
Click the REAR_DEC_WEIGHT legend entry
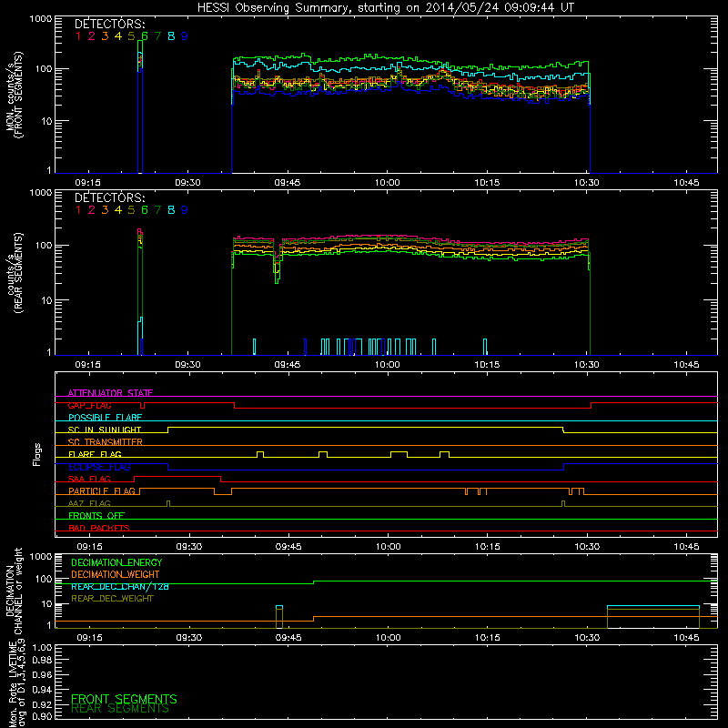pos(112,599)
